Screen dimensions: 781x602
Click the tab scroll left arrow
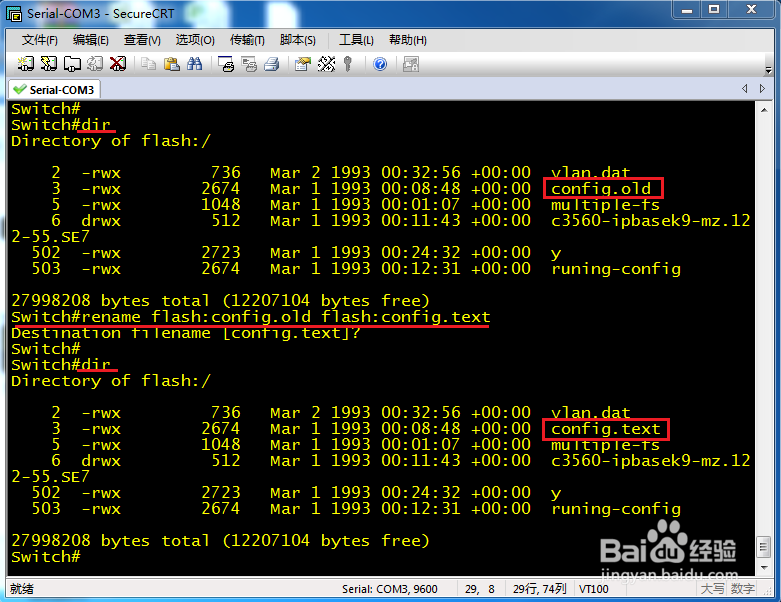click(x=745, y=89)
